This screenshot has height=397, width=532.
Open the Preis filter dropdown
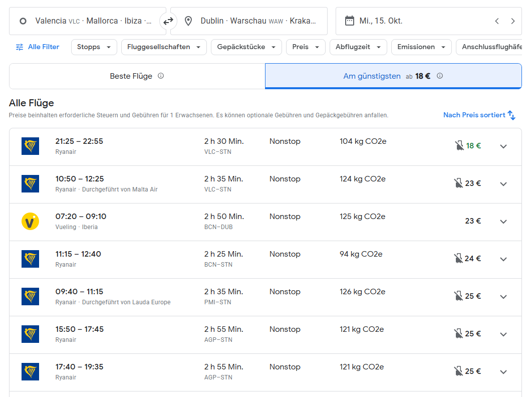pos(306,47)
